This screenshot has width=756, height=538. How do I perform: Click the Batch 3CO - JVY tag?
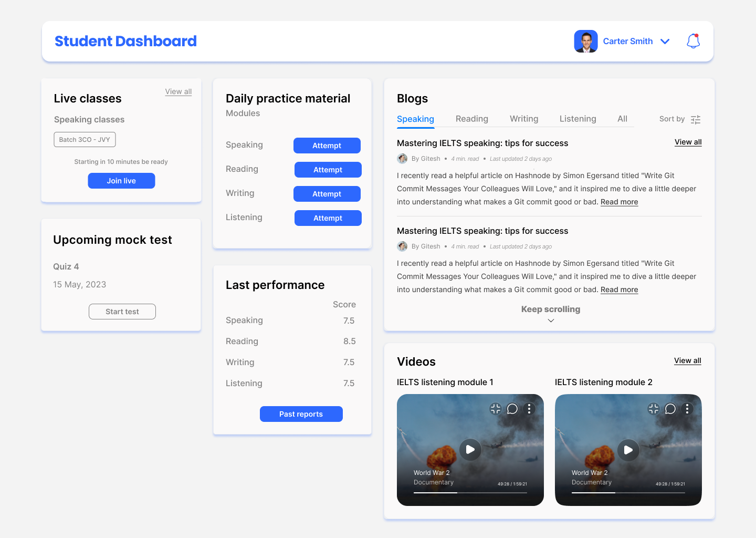[x=85, y=140]
